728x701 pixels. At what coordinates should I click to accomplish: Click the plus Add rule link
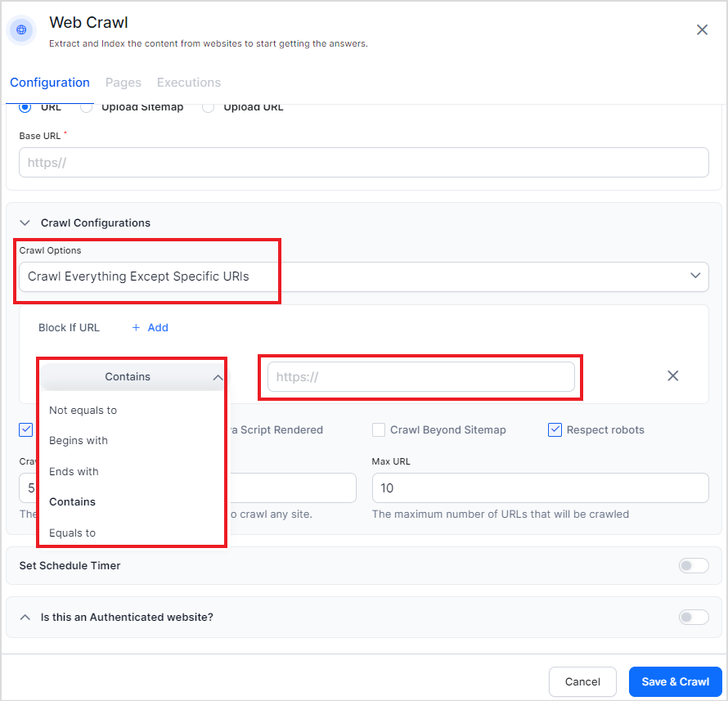pos(150,327)
